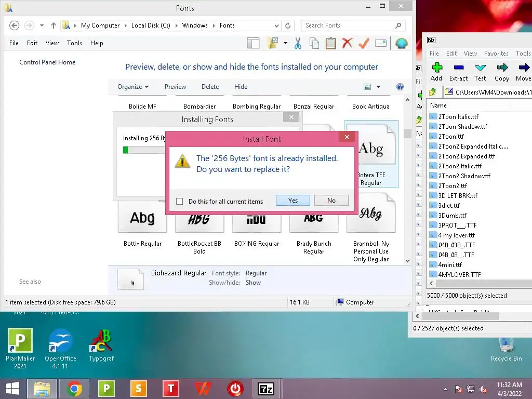Click the Cut scissors icon in Fonts toolbar
The width and height of the screenshot is (532, 399).
298,43
